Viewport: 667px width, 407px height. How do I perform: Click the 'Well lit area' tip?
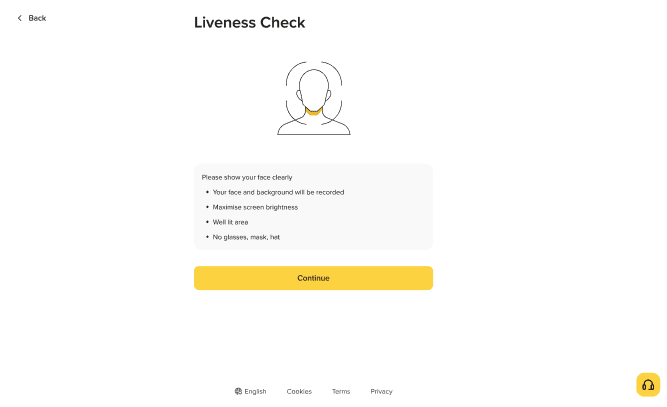[x=230, y=222]
